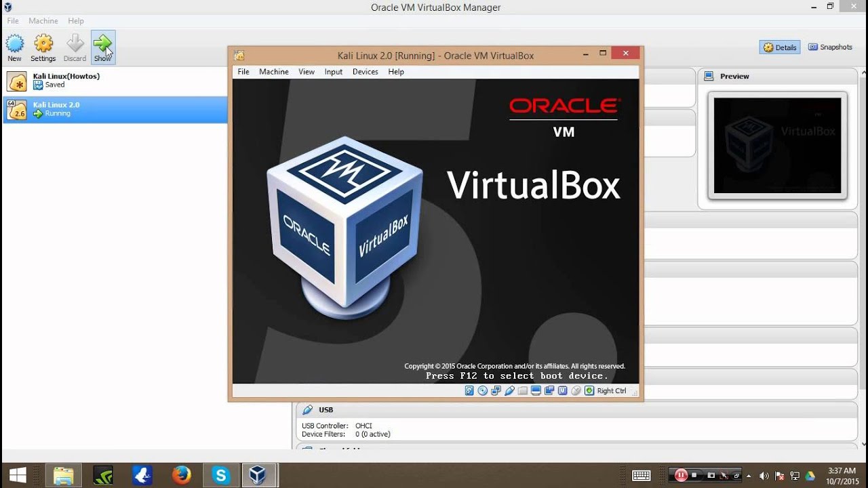Click the display monitor icon in VM status bar
Image resolution: width=868 pixels, height=488 pixels.
coord(536,390)
